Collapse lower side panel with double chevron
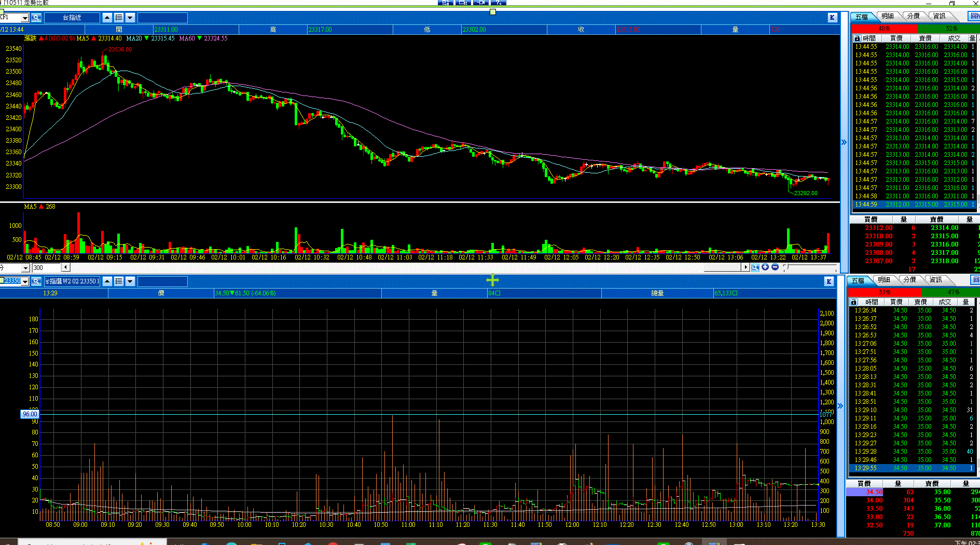The image size is (980, 545). (x=840, y=406)
